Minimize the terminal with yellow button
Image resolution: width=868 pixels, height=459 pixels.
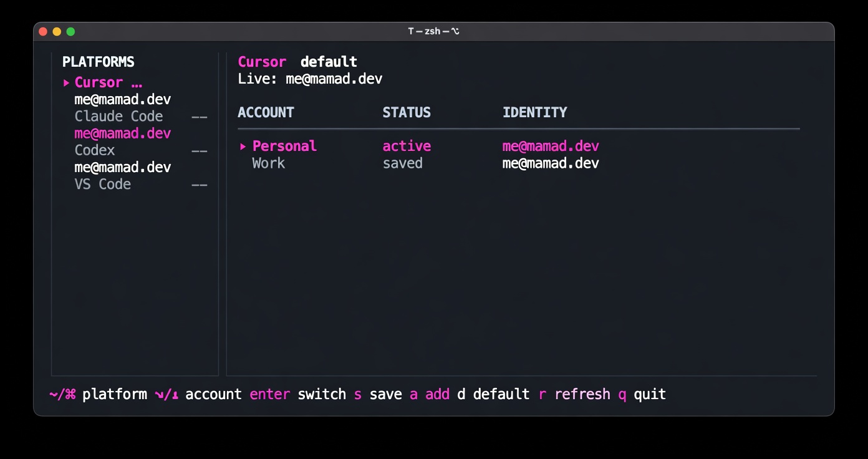coord(57,31)
